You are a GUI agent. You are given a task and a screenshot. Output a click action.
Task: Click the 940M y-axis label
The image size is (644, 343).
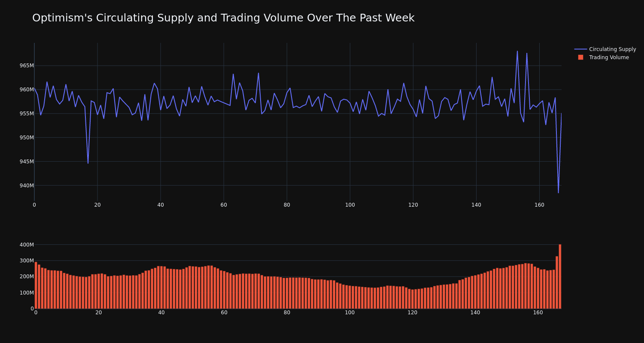[27, 186]
